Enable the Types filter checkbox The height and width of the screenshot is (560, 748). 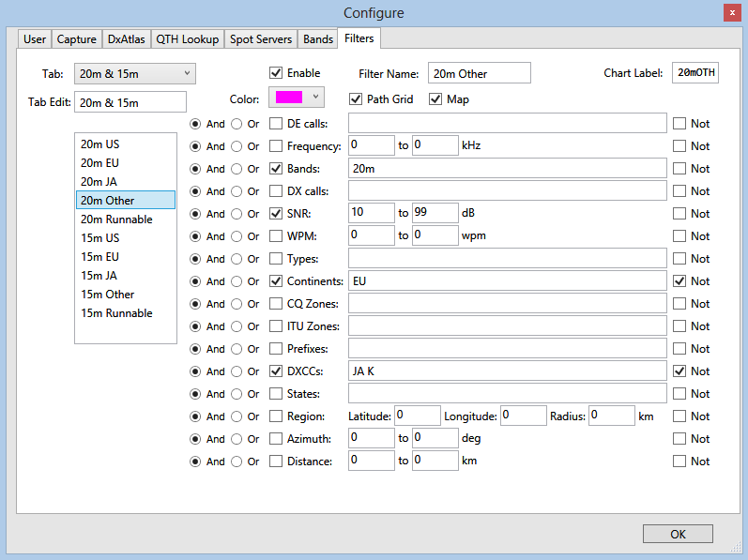(276, 258)
